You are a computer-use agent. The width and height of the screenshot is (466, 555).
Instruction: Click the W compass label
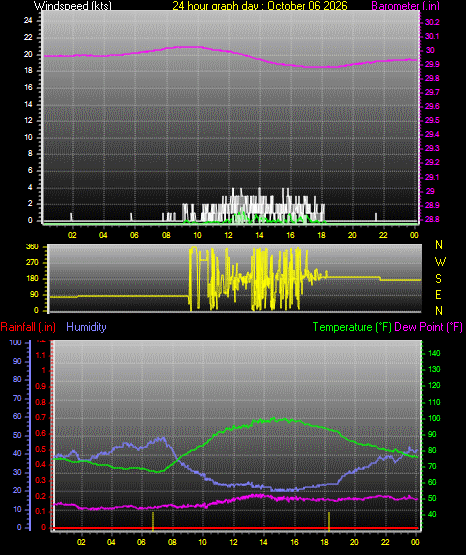tap(440, 262)
